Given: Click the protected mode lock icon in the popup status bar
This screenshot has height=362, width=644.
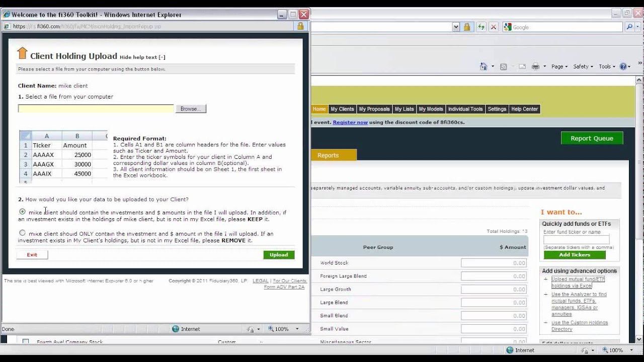Looking at the screenshot, I should [x=251, y=329].
